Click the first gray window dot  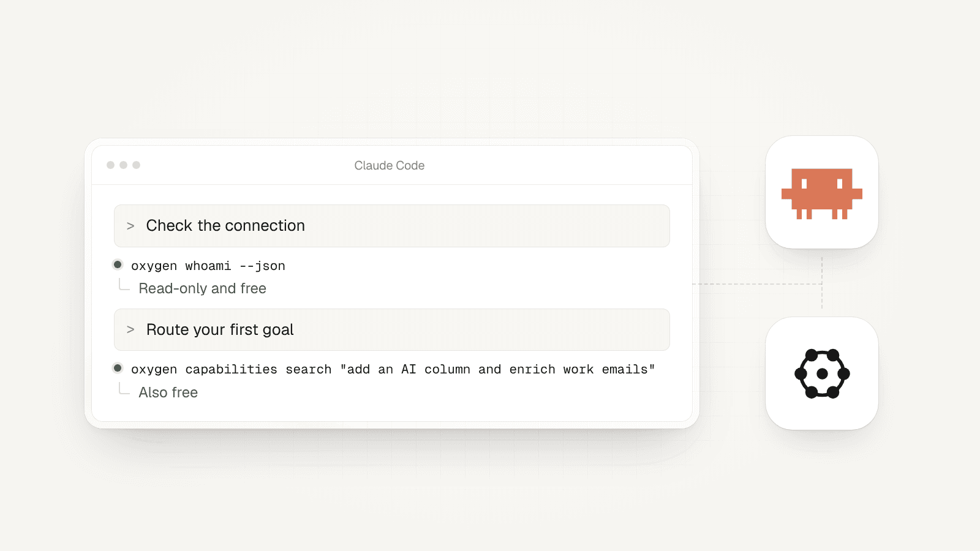[110, 165]
